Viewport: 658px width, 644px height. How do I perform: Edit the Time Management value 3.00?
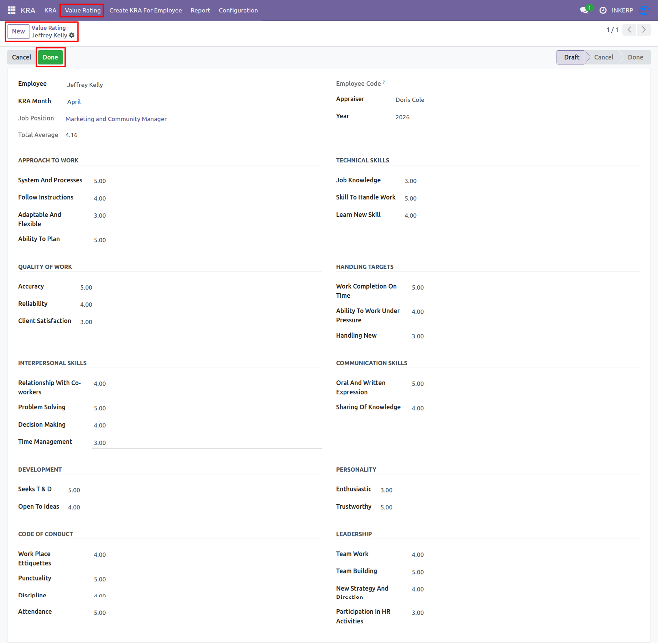(207, 443)
